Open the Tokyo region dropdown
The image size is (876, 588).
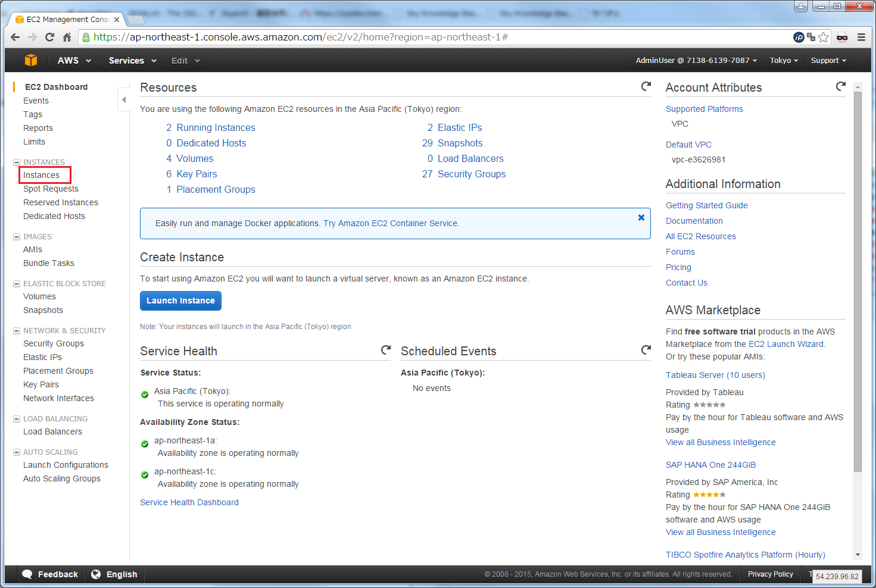(x=784, y=60)
